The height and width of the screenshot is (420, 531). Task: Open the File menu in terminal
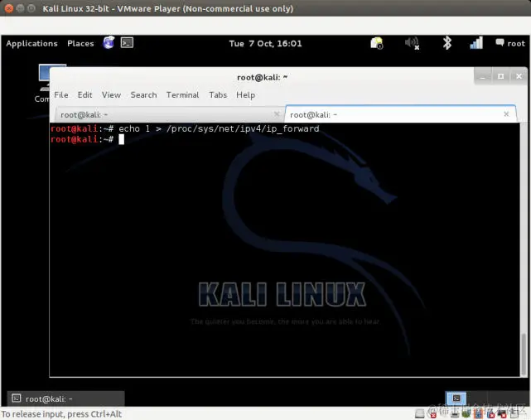coord(61,94)
